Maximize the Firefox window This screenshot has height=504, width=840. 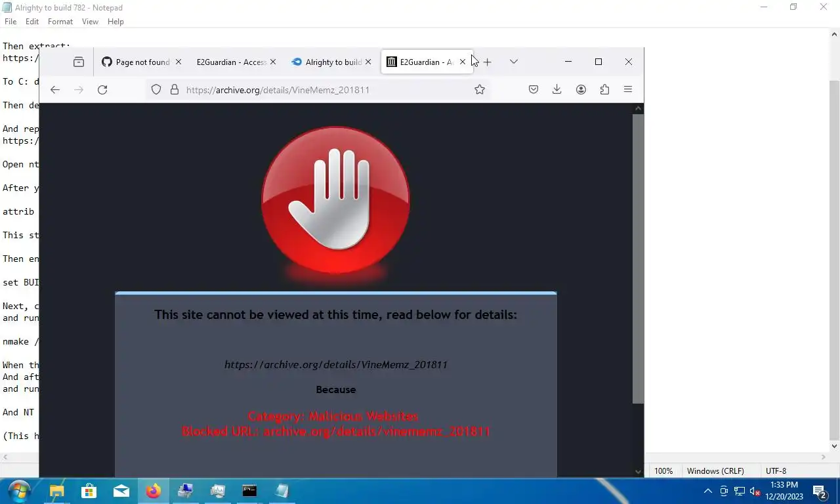pyautogui.click(x=598, y=62)
